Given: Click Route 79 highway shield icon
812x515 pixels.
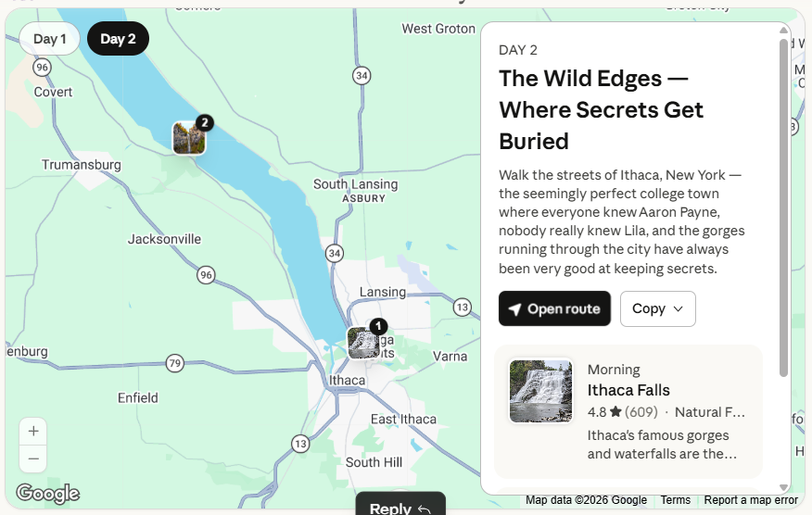Looking at the screenshot, I should pyautogui.click(x=175, y=363).
